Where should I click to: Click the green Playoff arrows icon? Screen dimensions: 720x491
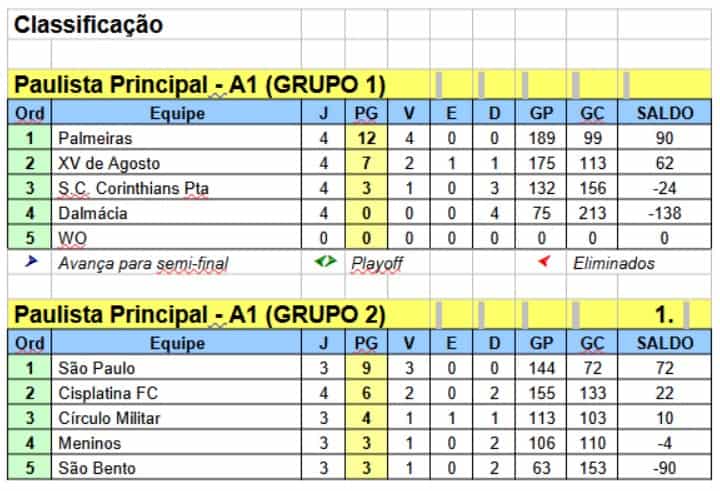click(x=326, y=263)
